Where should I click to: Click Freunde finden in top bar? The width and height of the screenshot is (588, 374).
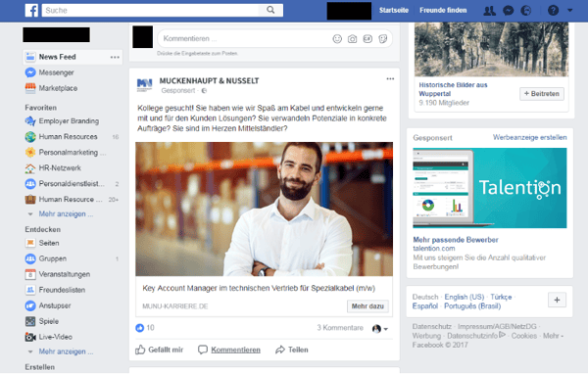click(x=443, y=11)
